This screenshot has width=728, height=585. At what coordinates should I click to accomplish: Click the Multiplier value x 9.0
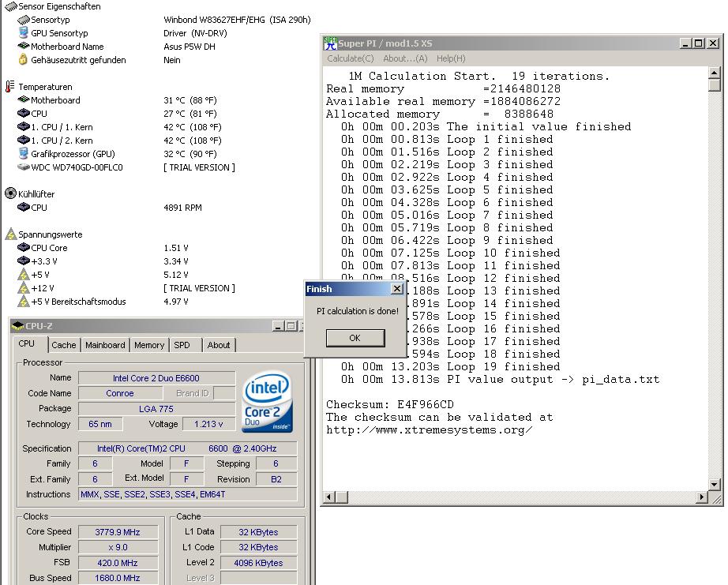click(118, 547)
